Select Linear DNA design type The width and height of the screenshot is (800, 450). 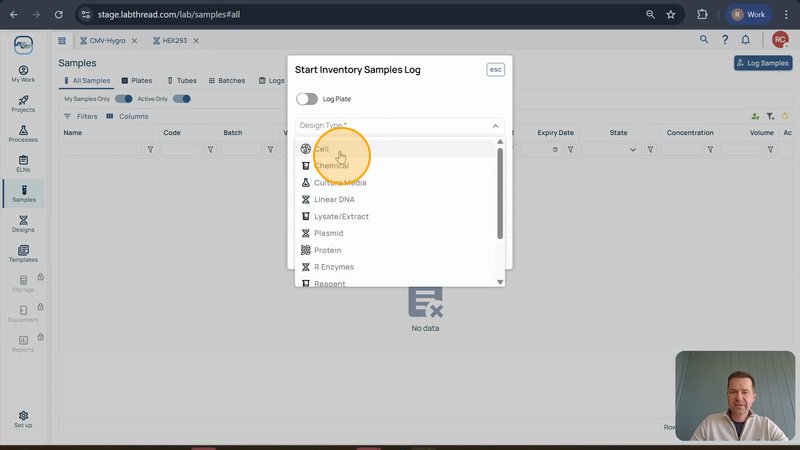pos(395,199)
